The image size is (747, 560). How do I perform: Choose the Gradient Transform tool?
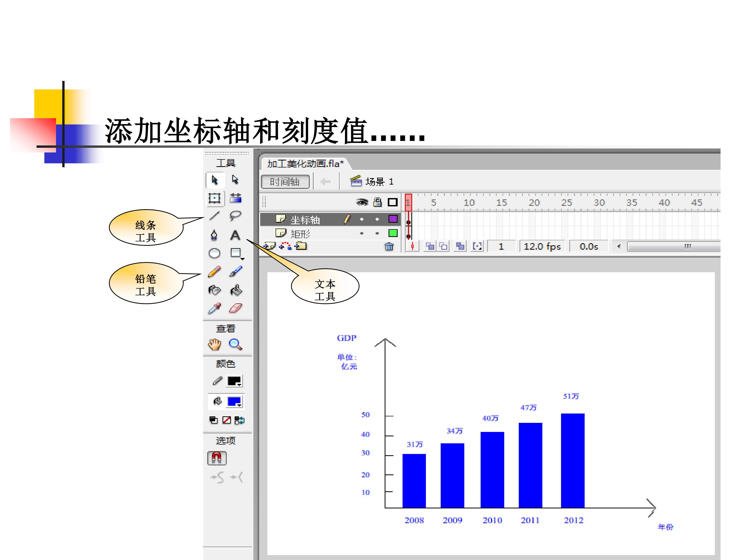(x=235, y=198)
